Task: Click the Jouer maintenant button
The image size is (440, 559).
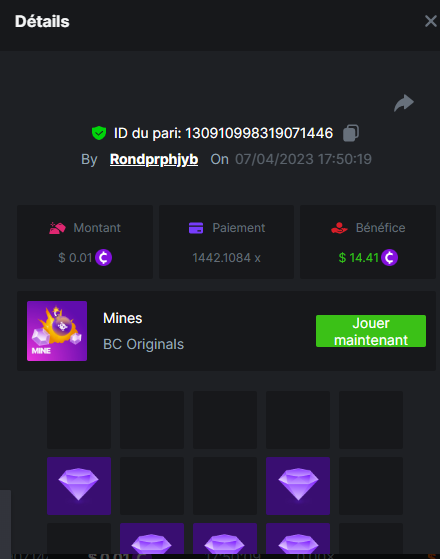Action: point(371,331)
